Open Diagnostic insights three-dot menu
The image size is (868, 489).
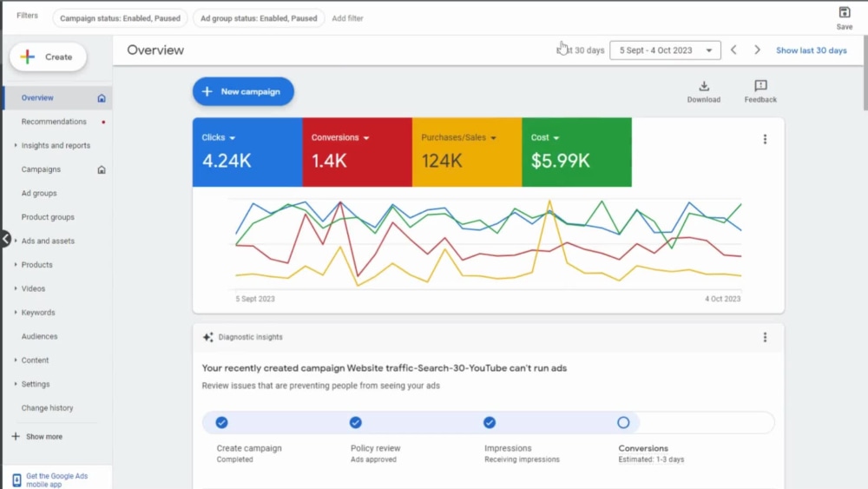tap(765, 337)
